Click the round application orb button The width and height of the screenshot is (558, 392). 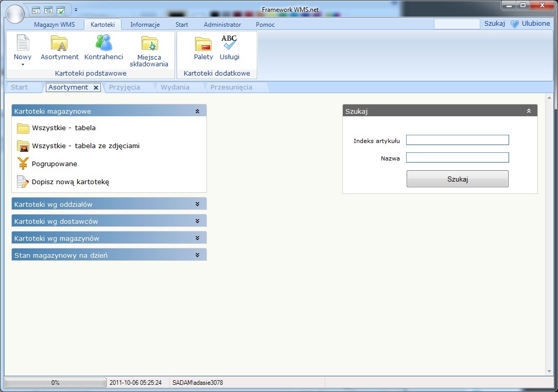15,13
